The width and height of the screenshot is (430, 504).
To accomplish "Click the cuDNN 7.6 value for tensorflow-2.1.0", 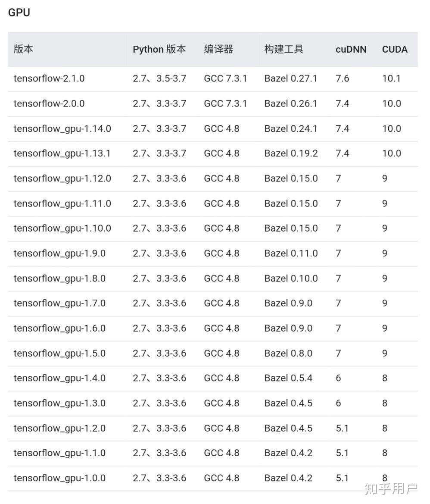I will click(x=340, y=78).
